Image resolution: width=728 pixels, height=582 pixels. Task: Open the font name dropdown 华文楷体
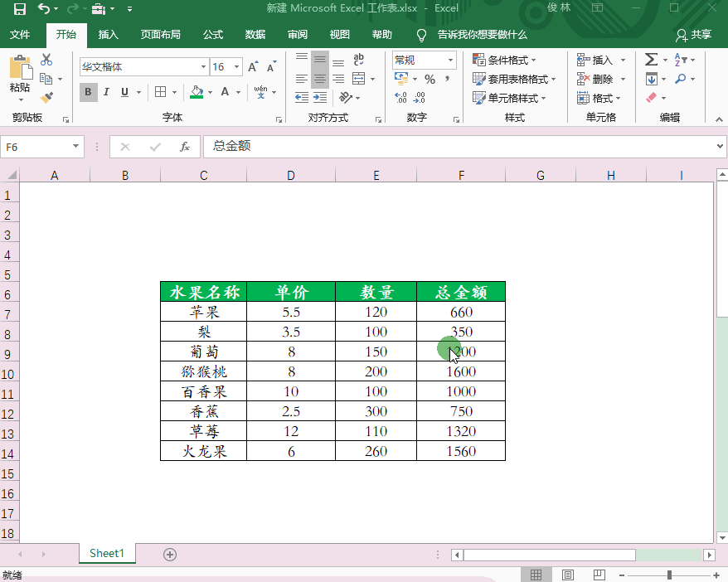pos(203,67)
